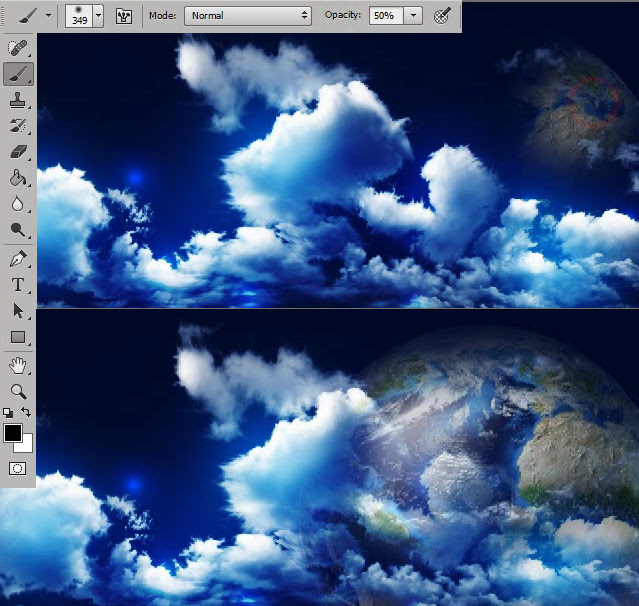Select the History Brush tool
Viewport: 639px width, 606px height.
18,126
